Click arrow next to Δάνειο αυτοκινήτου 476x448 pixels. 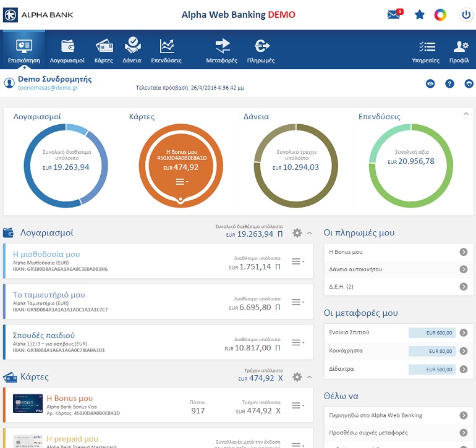[x=463, y=269]
